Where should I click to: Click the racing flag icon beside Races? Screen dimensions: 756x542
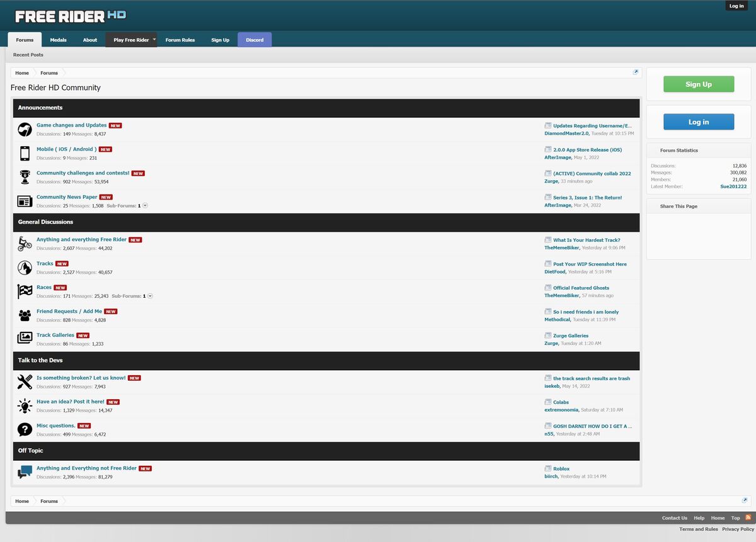25,291
